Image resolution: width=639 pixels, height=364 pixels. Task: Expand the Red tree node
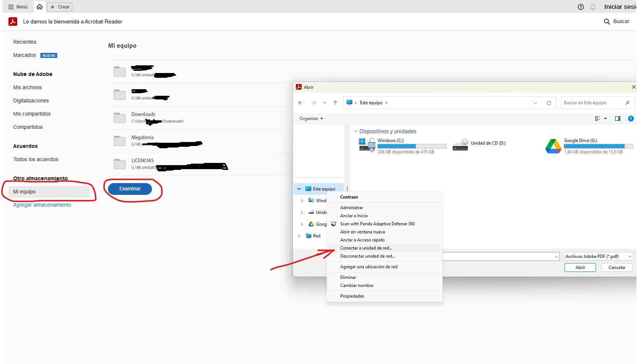(x=299, y=236)
